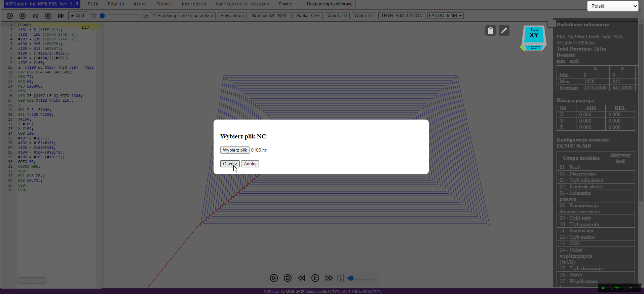Open the Konfiguracja maszyny menu
Image resolution: width=644 pixels, height=294 pixels.
coord(242,4)
